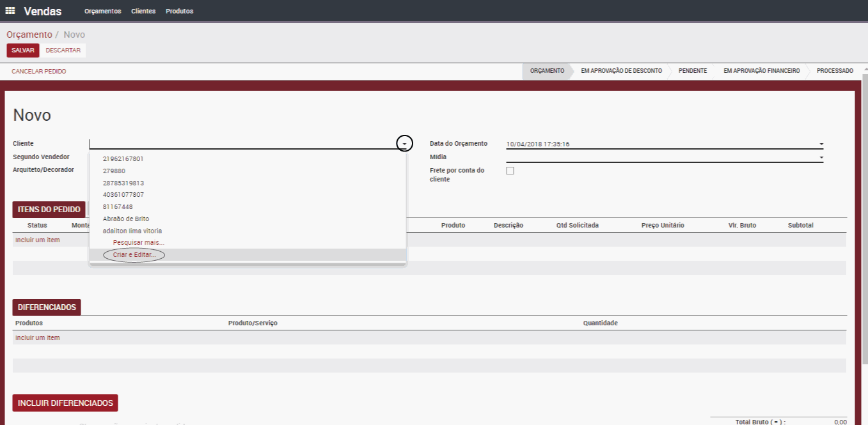Choose Pesquisar mais in dropdown list
The height and width of the screenshot is (425, 868).
click(138, 243)
